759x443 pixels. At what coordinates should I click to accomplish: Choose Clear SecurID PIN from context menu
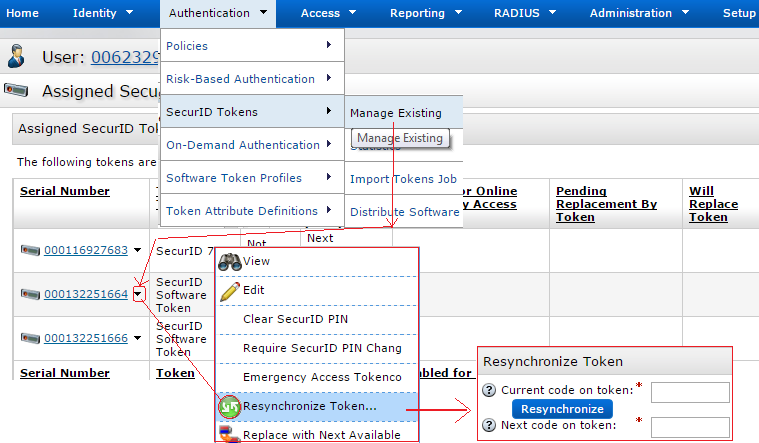tap(295, 319)
